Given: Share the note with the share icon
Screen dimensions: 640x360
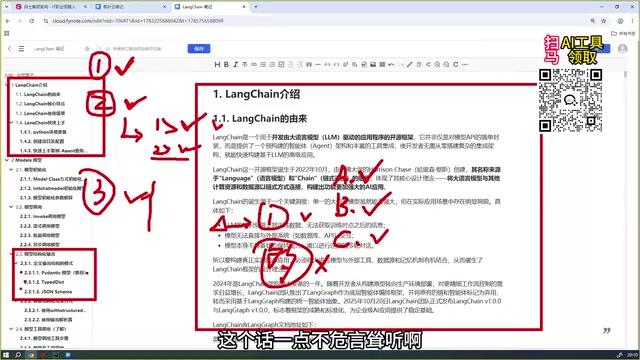Looking at the screenshot, I should [x=428, y=64].
